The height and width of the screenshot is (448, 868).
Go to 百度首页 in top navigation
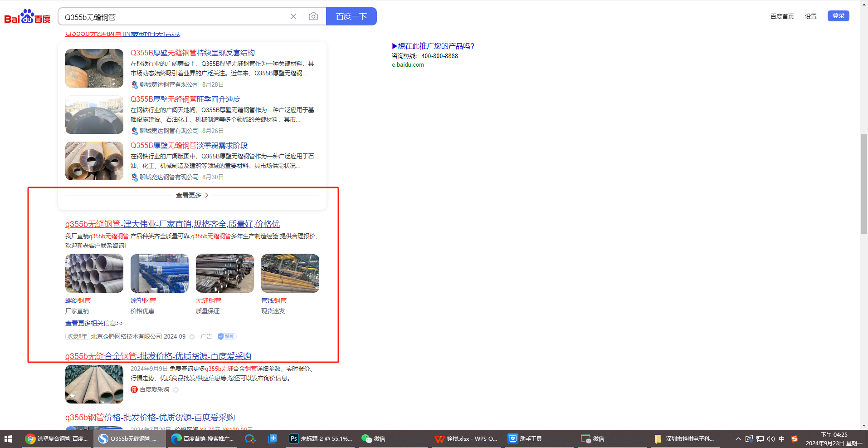782,16
